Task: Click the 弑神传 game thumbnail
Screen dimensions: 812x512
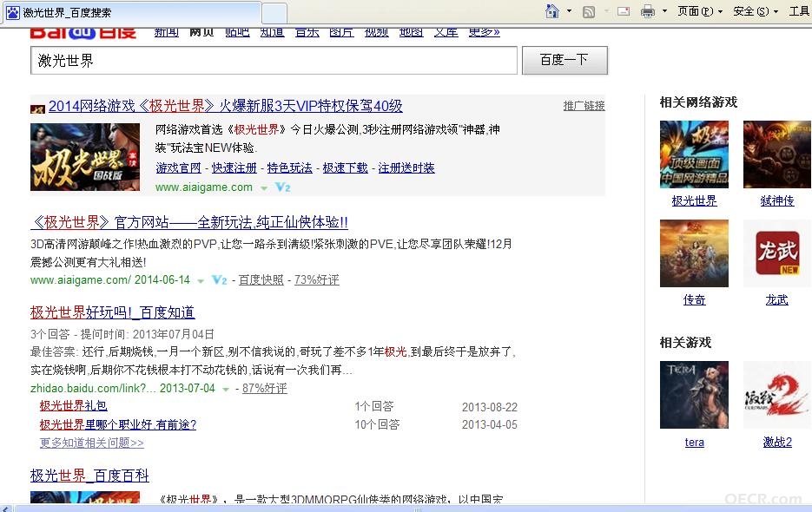Action: (777, 154)
